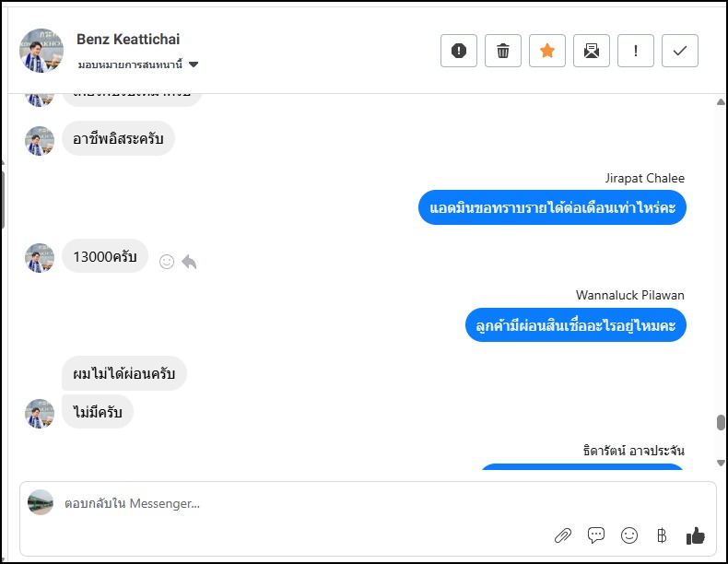Open saved replies speech bubble icon
Viewport: 728px width, 564px height.
[596, 535]
